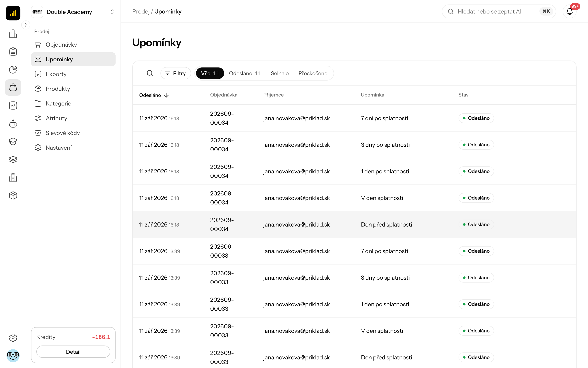Click the Stav column header
This screenshot has width=588, height=368.
463,95
